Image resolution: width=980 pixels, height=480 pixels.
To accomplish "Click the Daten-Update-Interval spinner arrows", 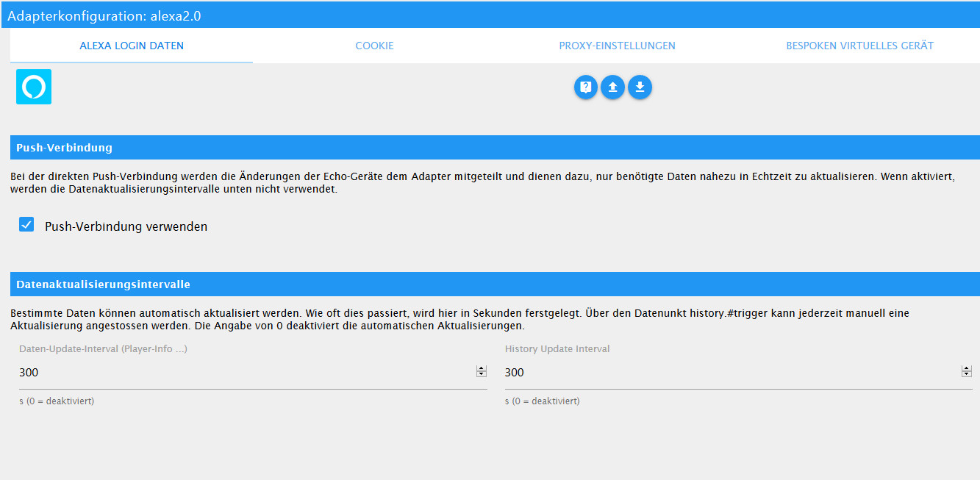I will [482, 372].
